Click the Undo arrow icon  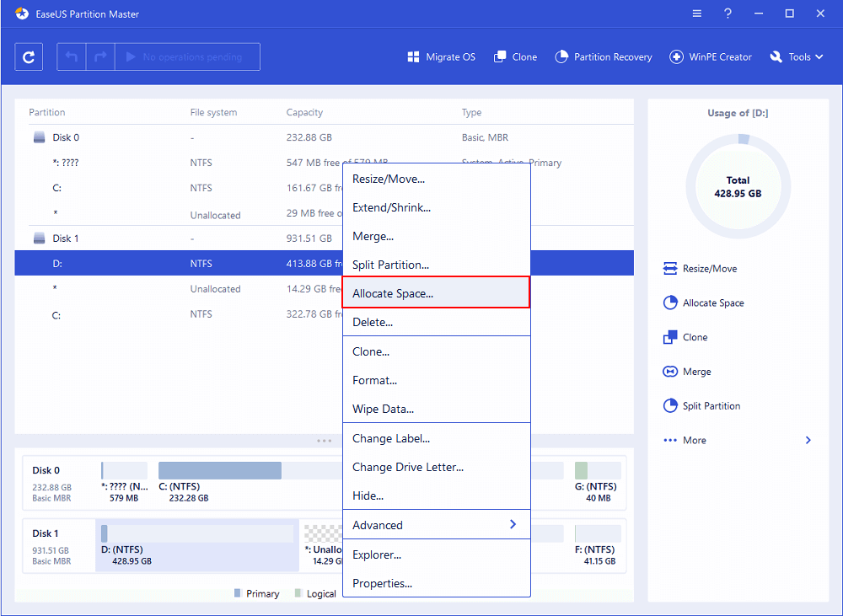click(x=72, y=57)
